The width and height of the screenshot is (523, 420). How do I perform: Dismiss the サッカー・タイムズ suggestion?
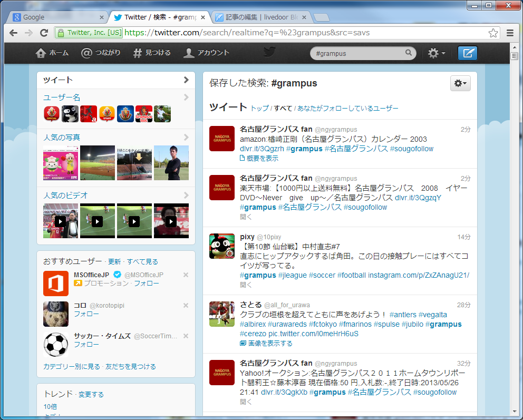186,336
